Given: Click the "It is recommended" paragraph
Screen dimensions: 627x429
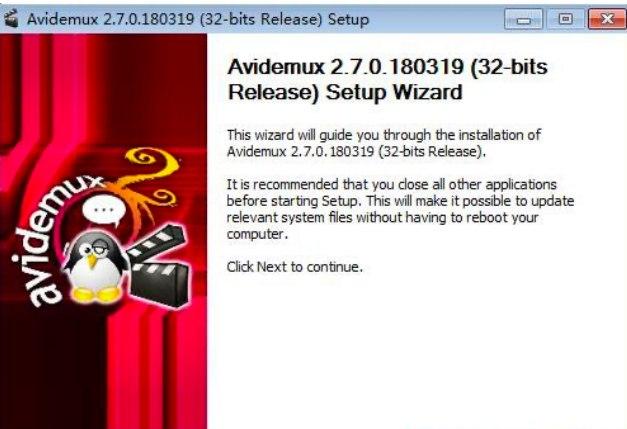Looking at the screenshot, I should click(x=400, y=209).
